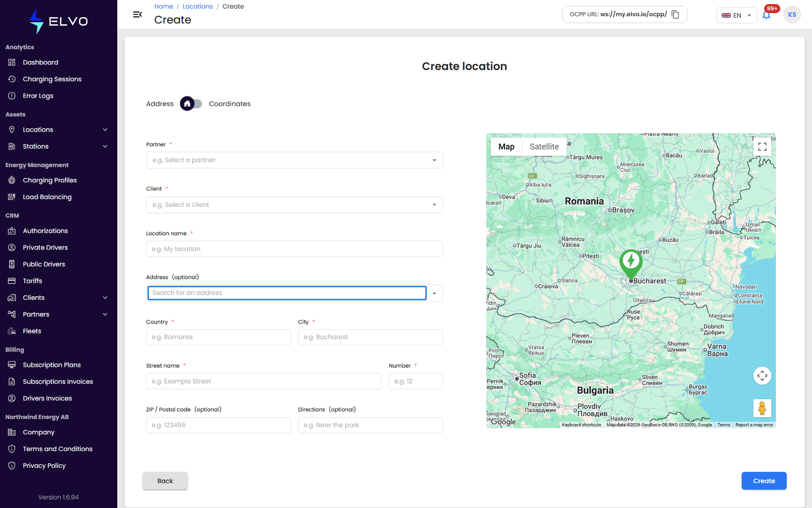Viewport: 812px width, 508px height.
Task: Open Subscriptions Invoices page
Action: pyautogui.click(x=58, y=382)
